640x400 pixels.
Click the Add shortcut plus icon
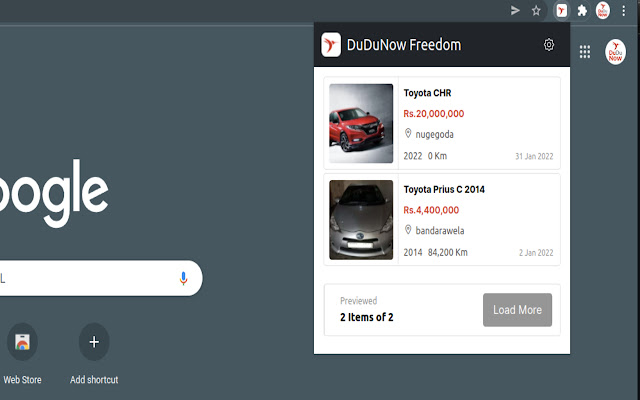pyautogui.click(x=94, y=342)
